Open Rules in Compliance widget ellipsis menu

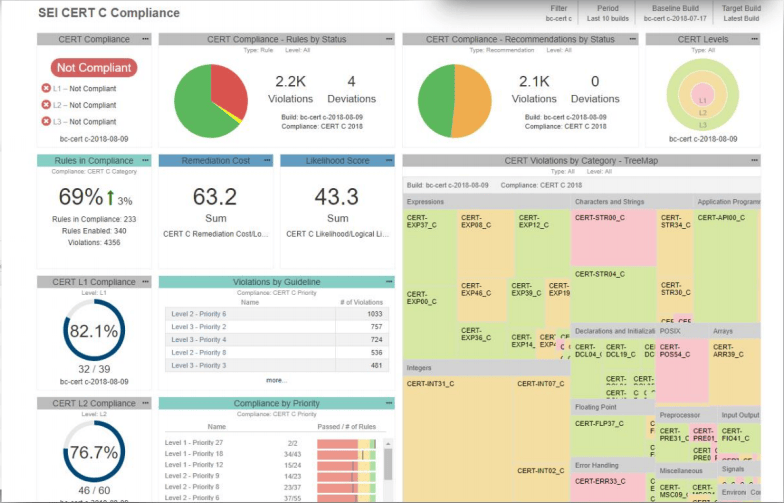[145, 160]
